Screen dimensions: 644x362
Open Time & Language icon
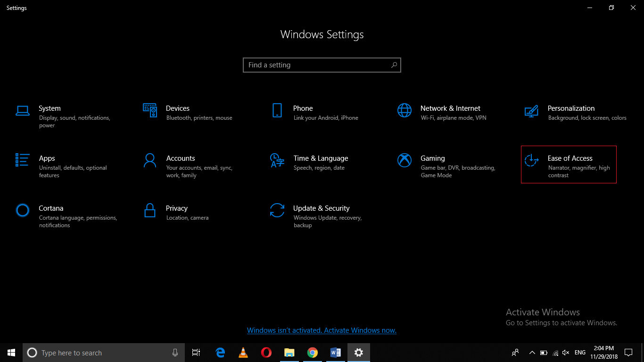pos(277,160)
